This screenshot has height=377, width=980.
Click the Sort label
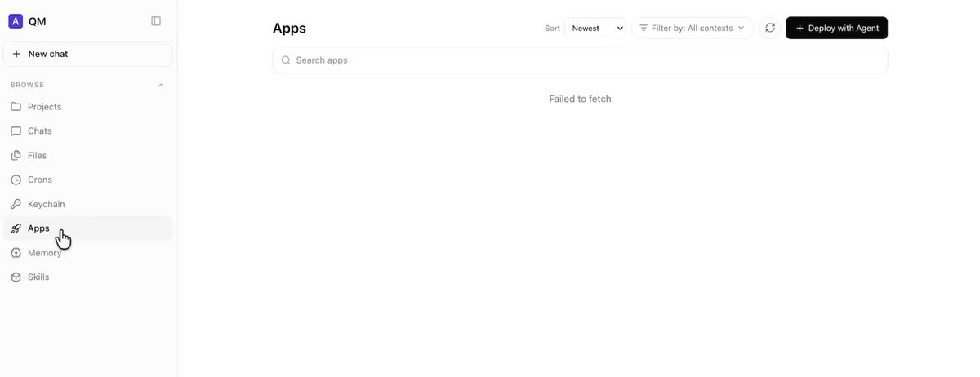pyautogui.click(x=552, y=29)
